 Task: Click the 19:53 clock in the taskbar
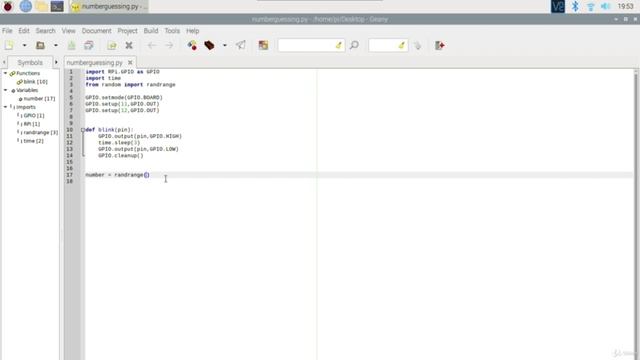pyautogui.click(x=626, y=6)
